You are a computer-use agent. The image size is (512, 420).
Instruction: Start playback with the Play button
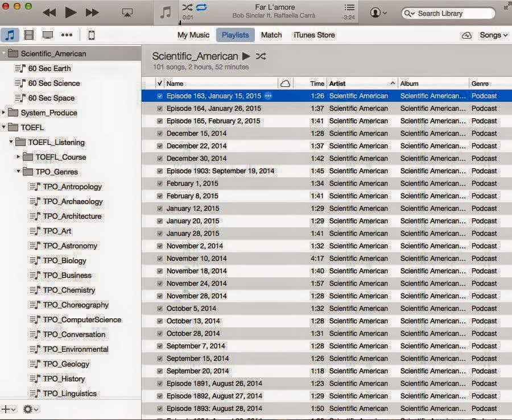(x=71, y=13)
